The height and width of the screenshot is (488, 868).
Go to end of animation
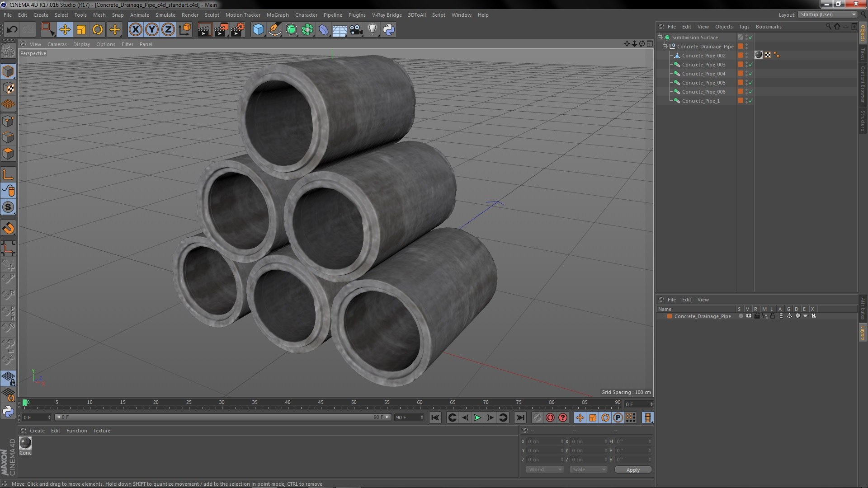[520, 418]
